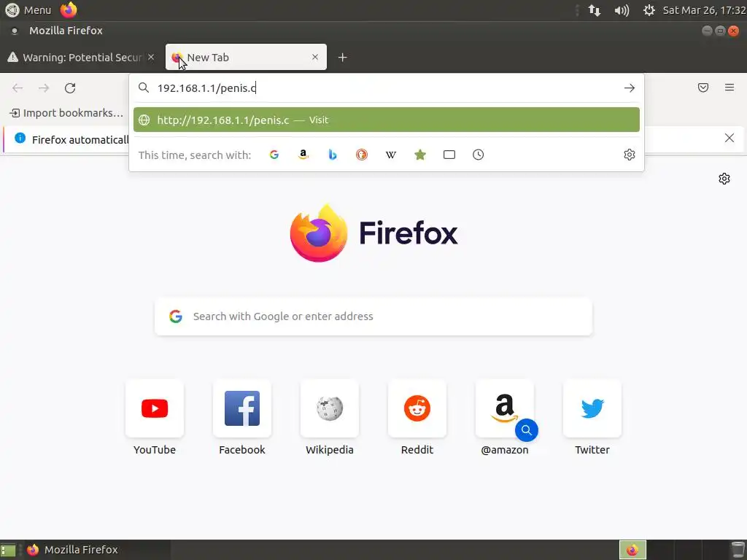The height and width of the screenshot is (560, 747).
Task: Open the system Menu in top panel
Action: pyautogui.click(x=28, y=10)
